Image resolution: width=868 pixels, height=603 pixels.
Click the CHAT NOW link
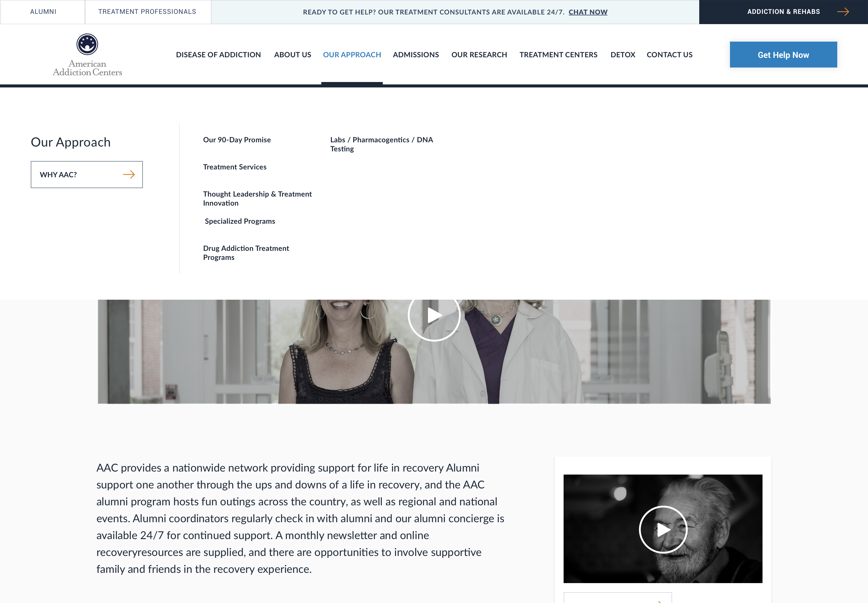(588, 12)
